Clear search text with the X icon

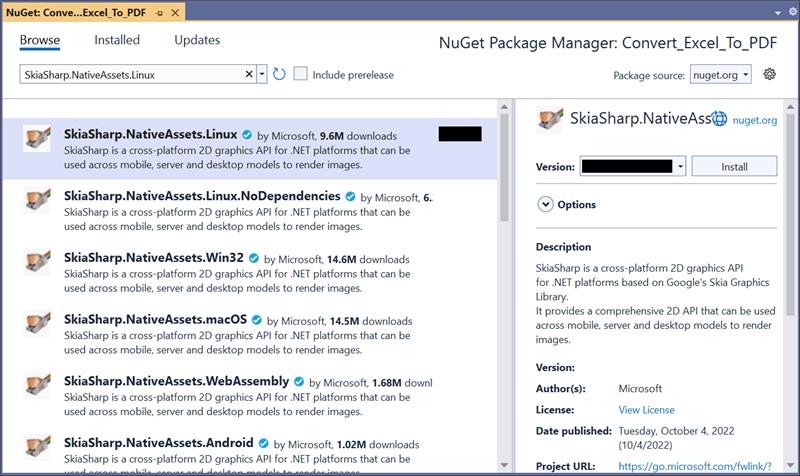(x=249, y=74)
